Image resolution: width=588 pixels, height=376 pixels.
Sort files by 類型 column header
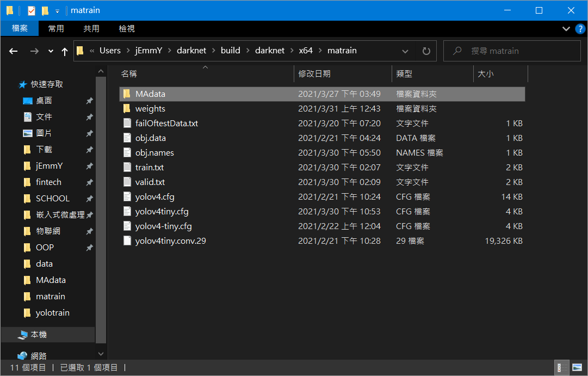(x=433, y=74)
